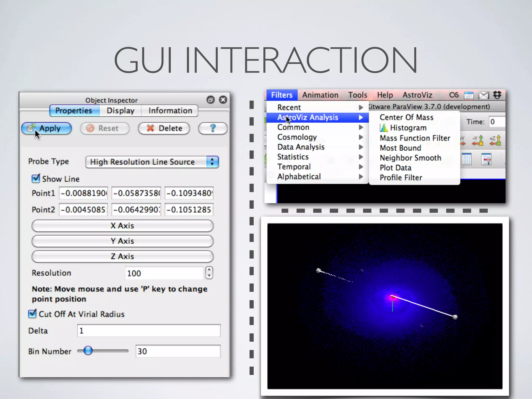Open the mail envelope menu bar icon
This screenshot has height=399, width=532.
484,95
